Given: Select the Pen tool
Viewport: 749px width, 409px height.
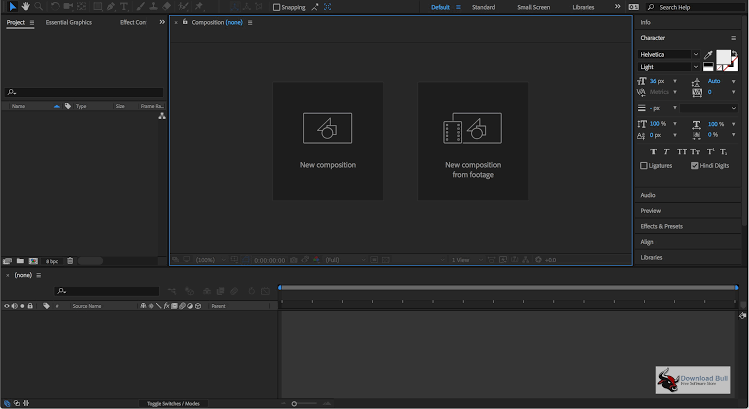Looking at the screenshot, I should click(111, 7).
